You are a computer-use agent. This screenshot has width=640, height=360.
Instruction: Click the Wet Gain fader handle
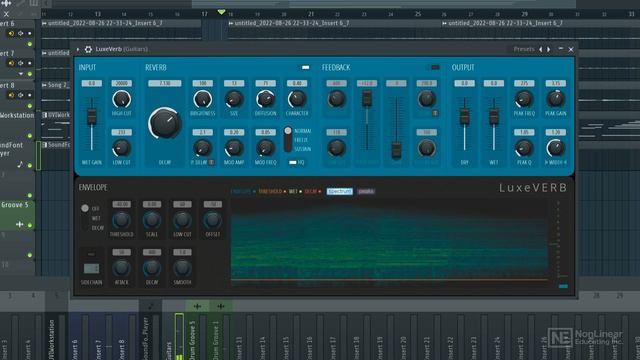pos(92,116)
